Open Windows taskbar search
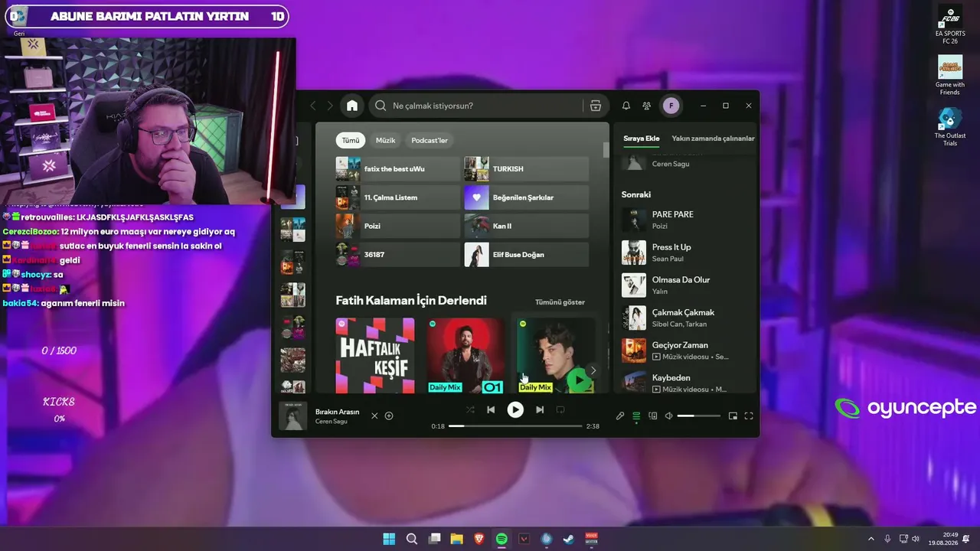This screenshot has width=980, height=551. coord(411,539)
